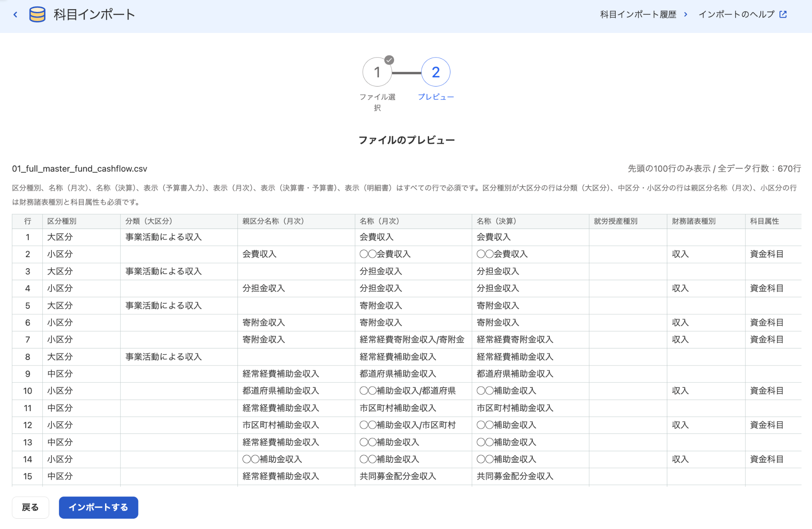This screenshot has height=529, width=812.
Task: Click row 15 共同募金配分金収入 monthly name cell
Action: (x=413, y=476)
